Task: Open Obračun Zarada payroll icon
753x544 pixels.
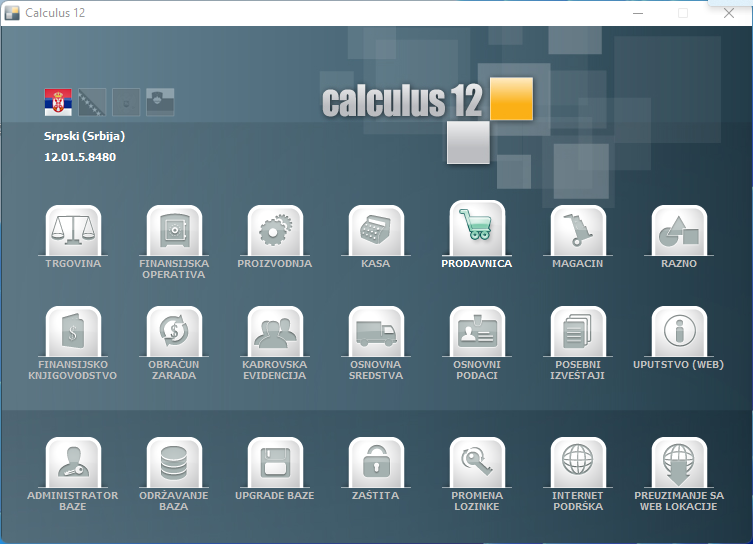Action: pyautogui.click(x=174, y=331)
